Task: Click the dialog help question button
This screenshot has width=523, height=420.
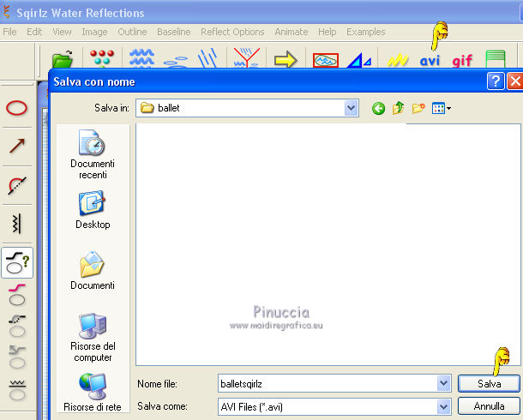Action: (x=496, y=81)
